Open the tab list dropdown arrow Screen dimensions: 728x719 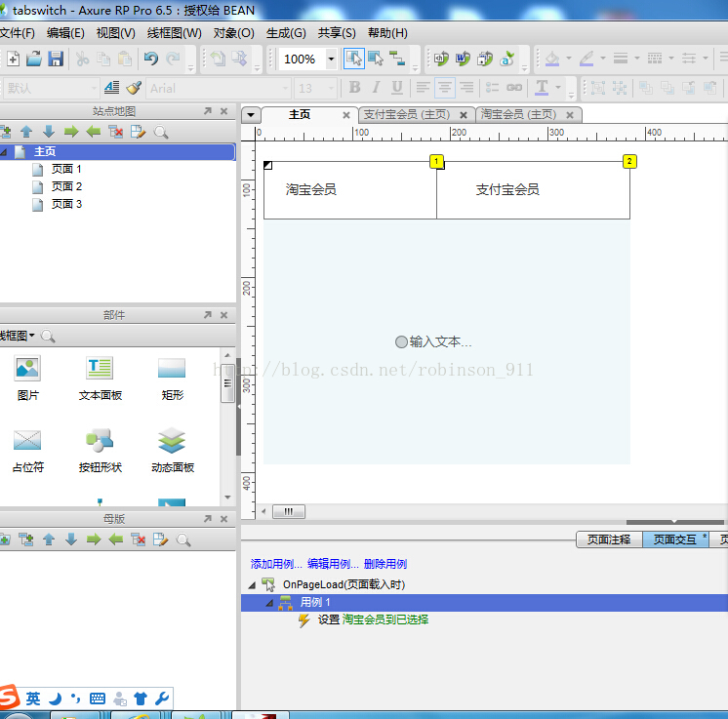(x=251, y=114)
